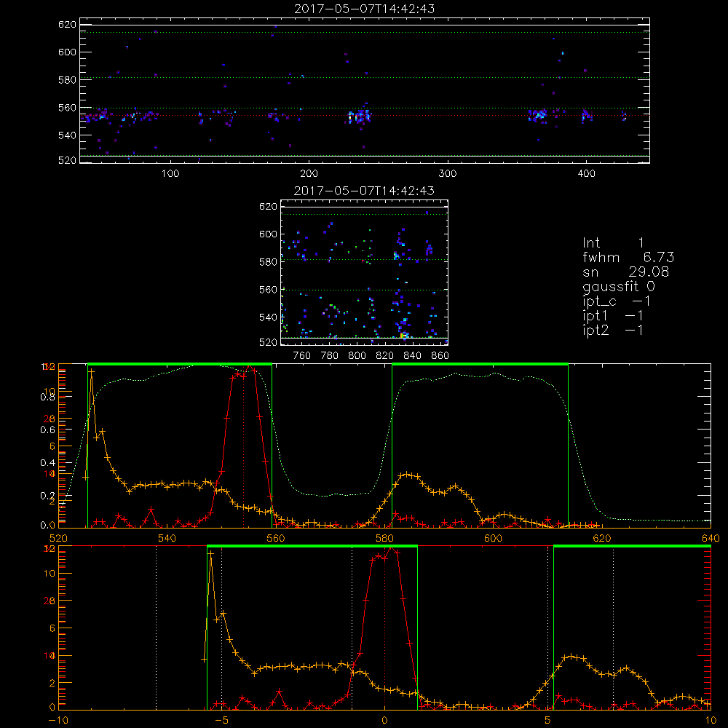This screenshot has width=728, height=728.
Task: Click y-axis label 10 on bottom plot
Action: [50, 574]
